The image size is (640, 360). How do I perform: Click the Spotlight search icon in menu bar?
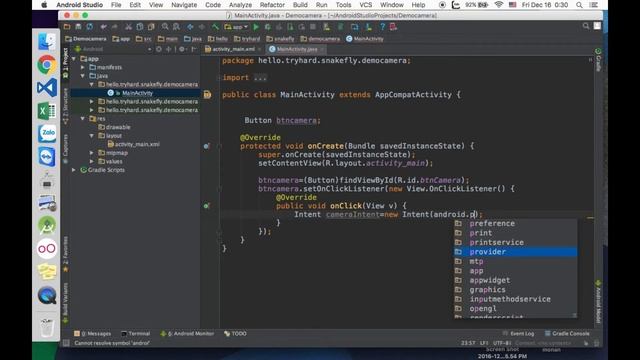579,5
